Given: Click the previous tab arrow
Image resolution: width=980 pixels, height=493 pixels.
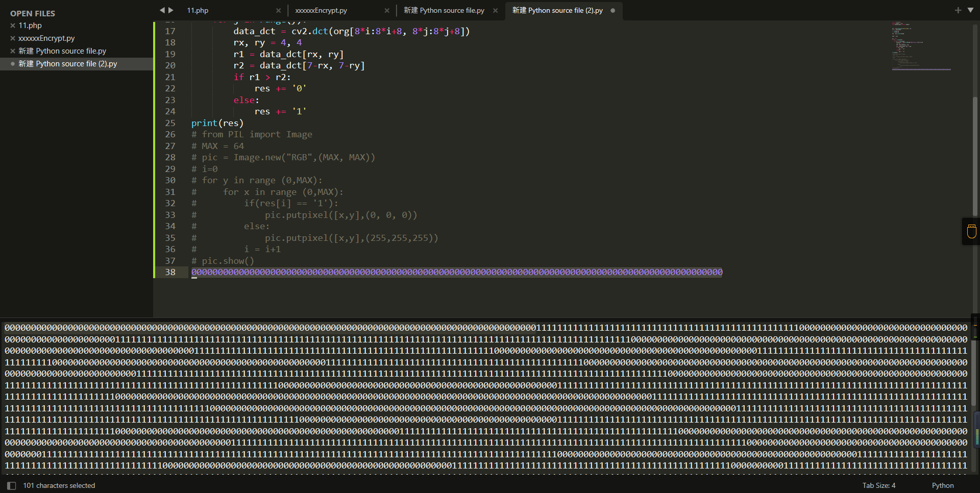Looking at the screenshot, I should (162, 10).
